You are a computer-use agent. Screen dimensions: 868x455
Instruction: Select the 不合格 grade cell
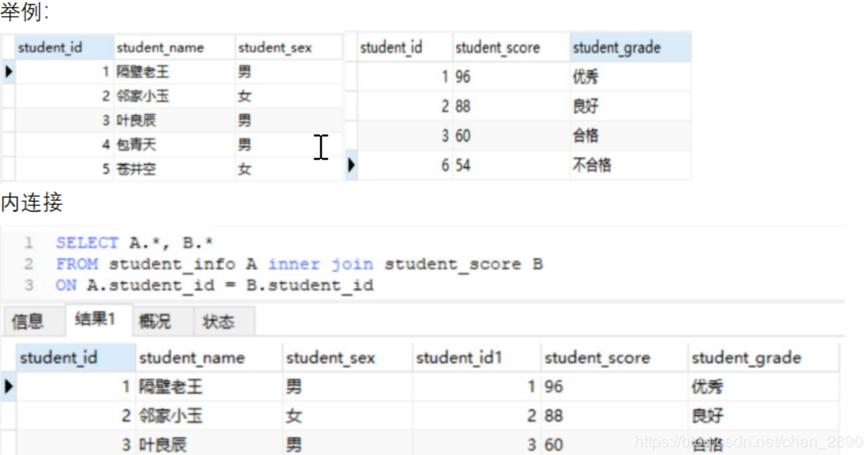click(x=630, y=165)
